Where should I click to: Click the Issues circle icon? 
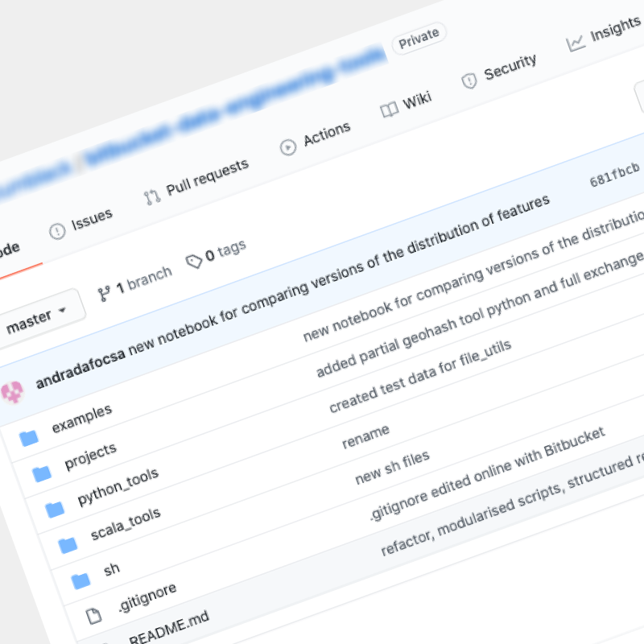click(x=57, y=232)
